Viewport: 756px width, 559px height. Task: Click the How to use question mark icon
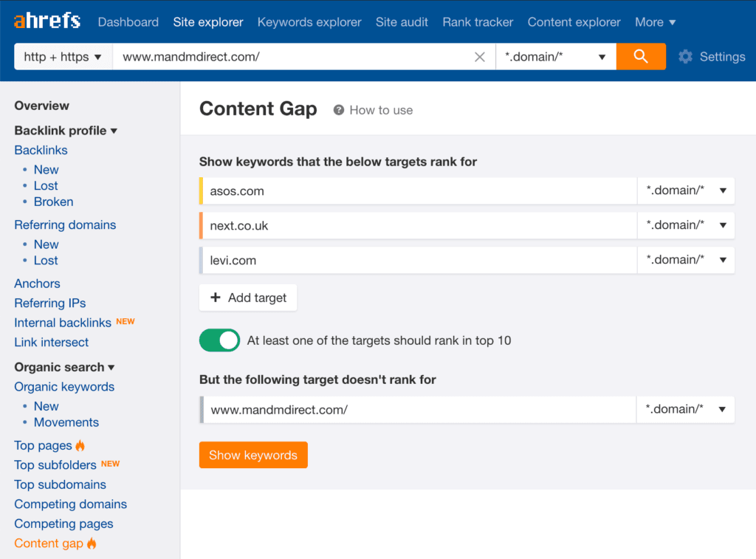pos(338,111)
